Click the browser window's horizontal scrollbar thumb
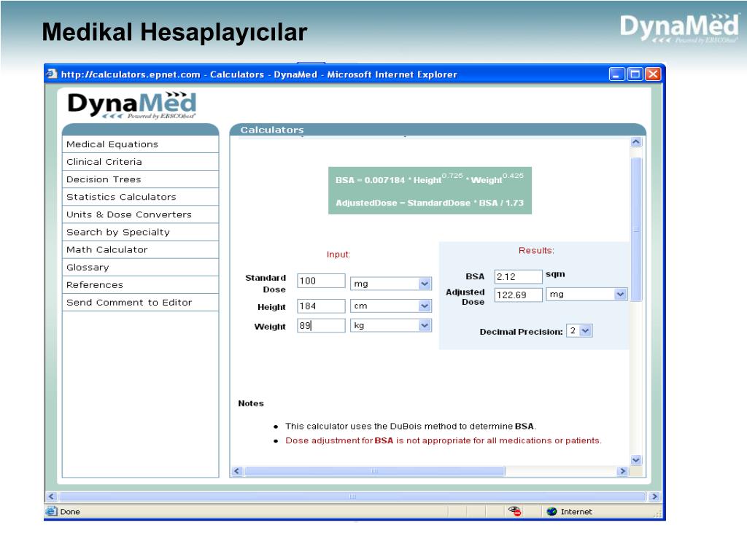The height and width of the screenshot is (560, 747). click(x=352, y=497)
